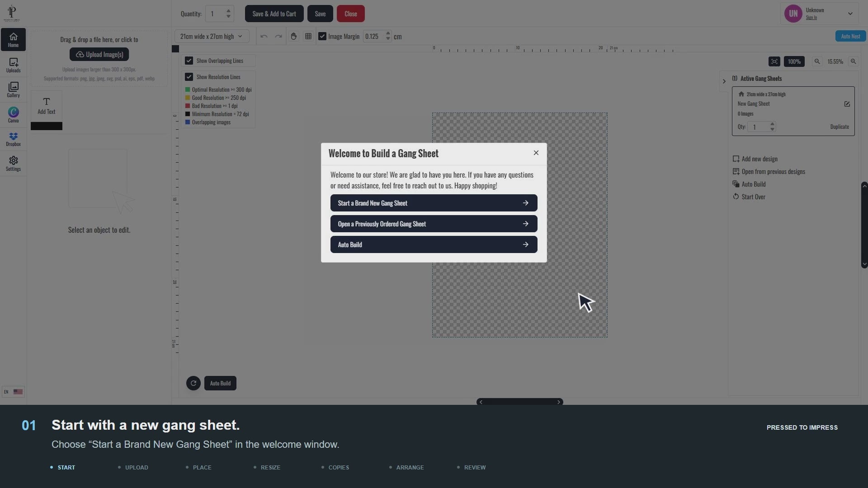
Task: Click Start Over
Action: 749,197
